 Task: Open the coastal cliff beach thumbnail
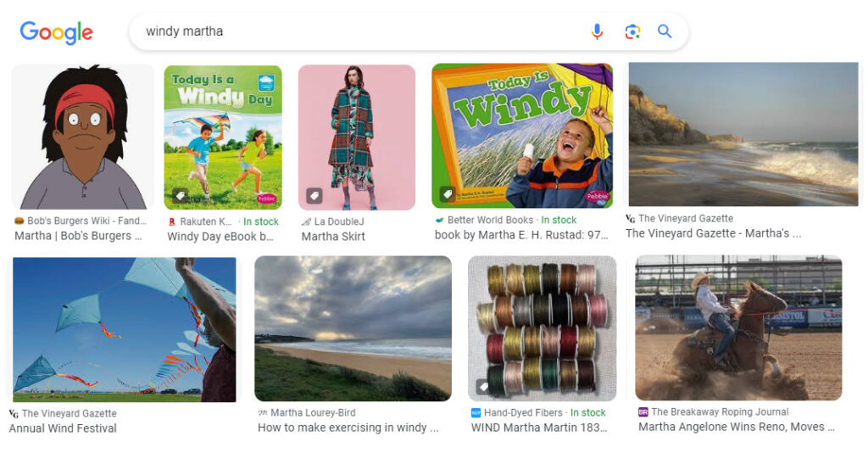coord(743,134)
